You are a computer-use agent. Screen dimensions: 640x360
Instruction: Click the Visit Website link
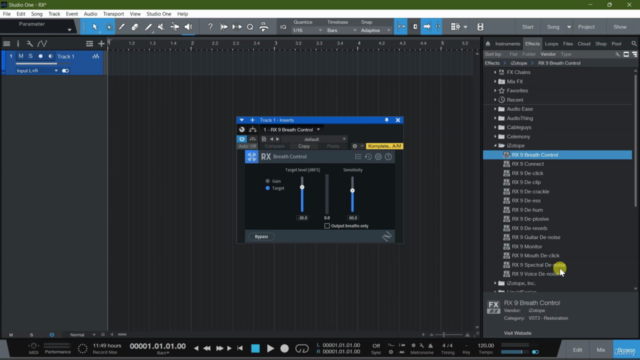point(517,333)
